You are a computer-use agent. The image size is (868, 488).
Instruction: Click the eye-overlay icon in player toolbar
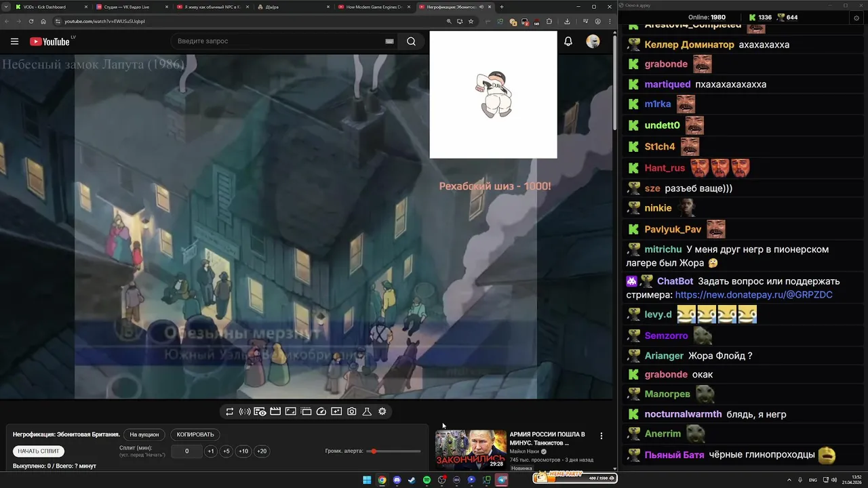click(x=260, y=411)
